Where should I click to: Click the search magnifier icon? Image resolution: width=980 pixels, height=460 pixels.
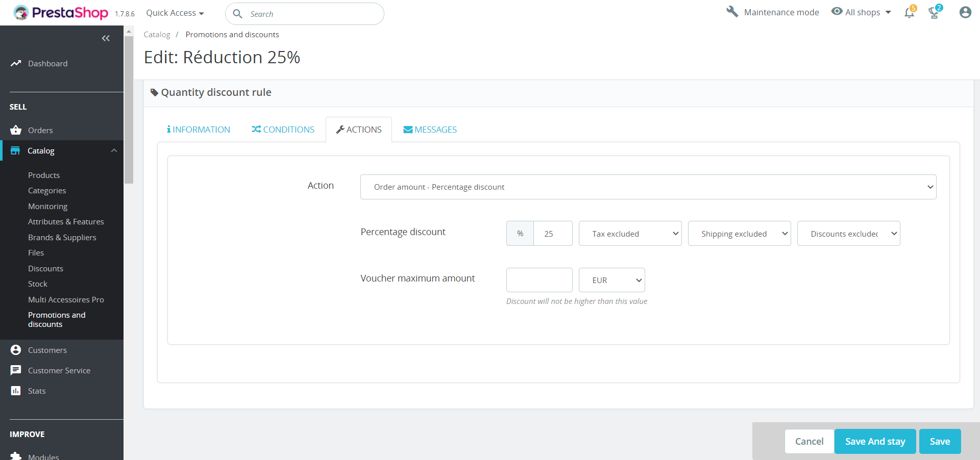point(237,14)
